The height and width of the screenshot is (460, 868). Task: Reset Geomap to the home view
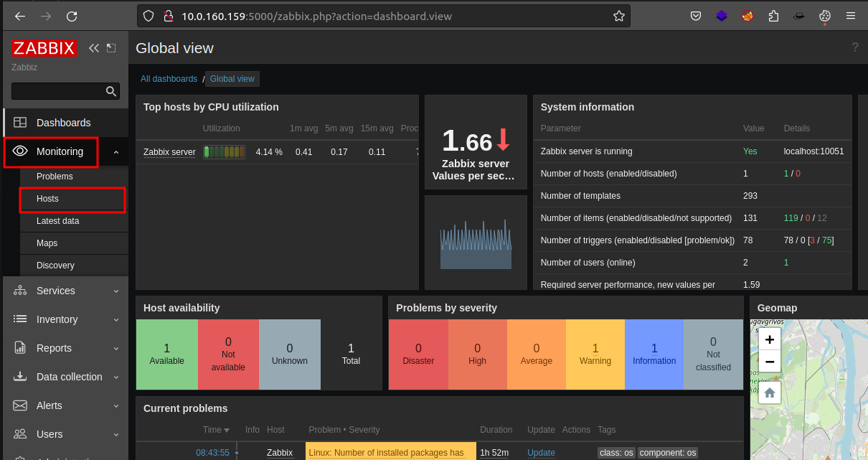coord(770,393)
